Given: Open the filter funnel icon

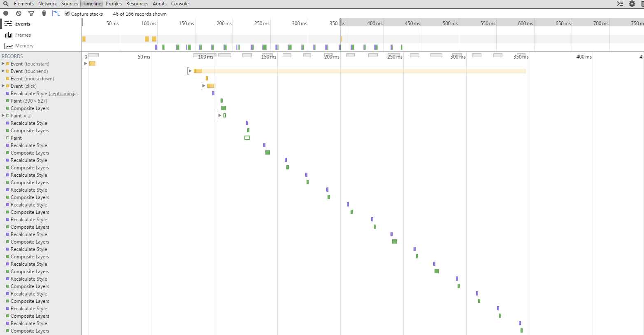Looking at the screenshot, I should pyautogui.click(x=31, y=14).
